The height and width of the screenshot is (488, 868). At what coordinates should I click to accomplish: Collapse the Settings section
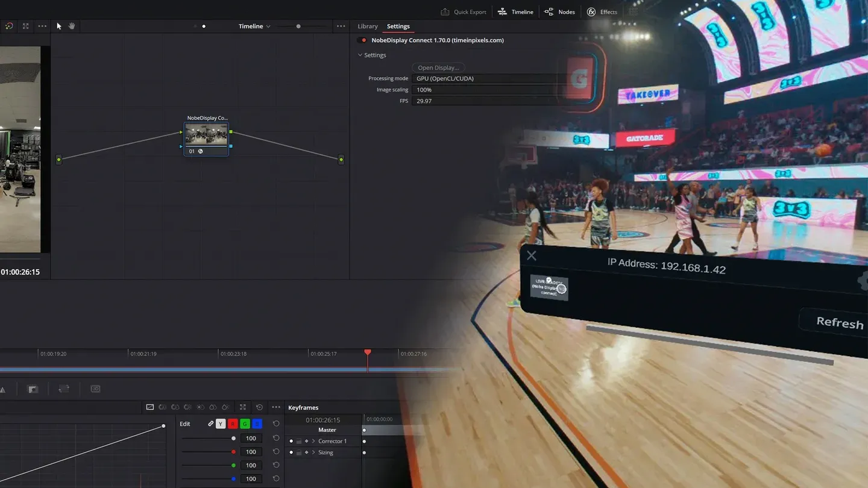360,55
